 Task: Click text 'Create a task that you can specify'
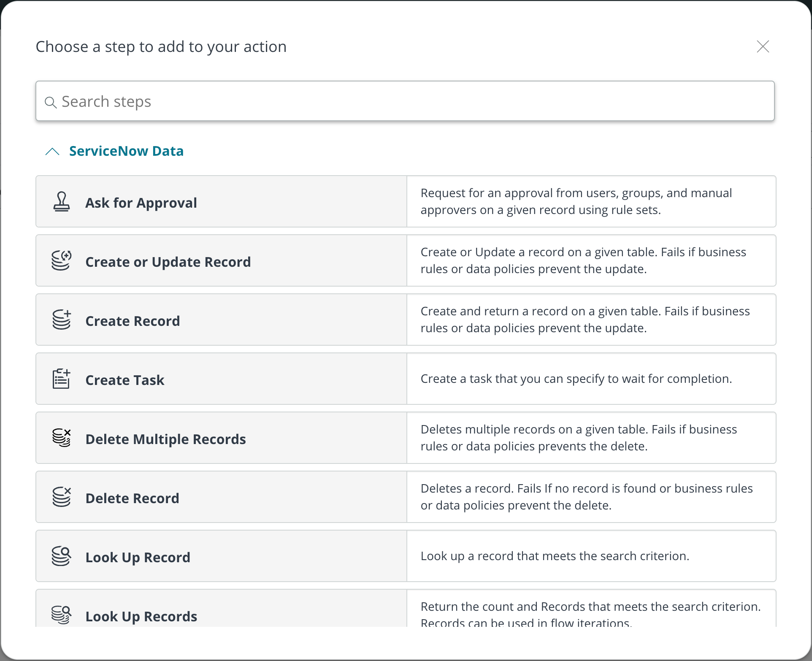pos(576,379)
